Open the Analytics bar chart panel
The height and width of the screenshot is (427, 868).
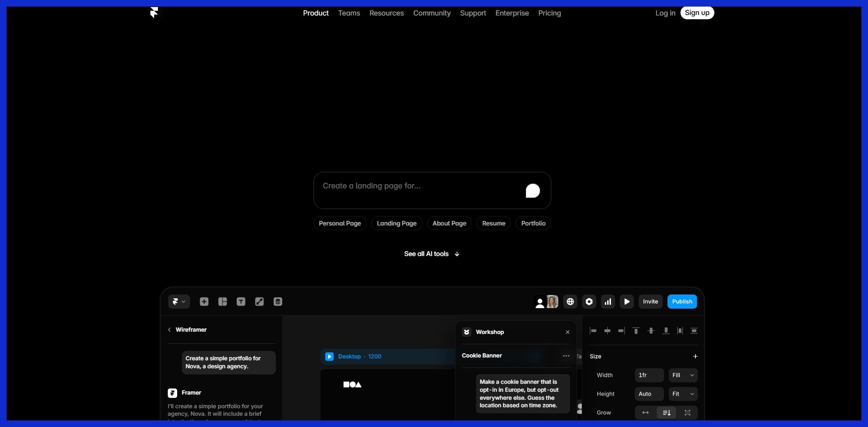608,302
